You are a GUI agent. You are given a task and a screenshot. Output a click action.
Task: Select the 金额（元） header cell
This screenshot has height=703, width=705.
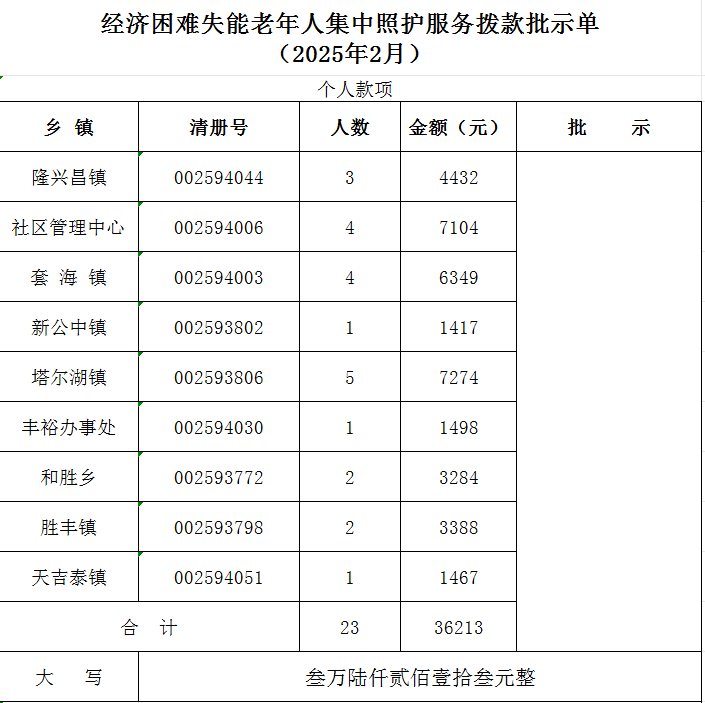[x=458, y=127]
